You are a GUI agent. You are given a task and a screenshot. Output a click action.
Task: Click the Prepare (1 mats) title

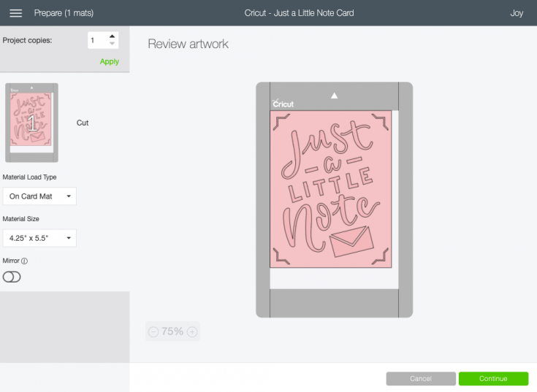point(64,13)
